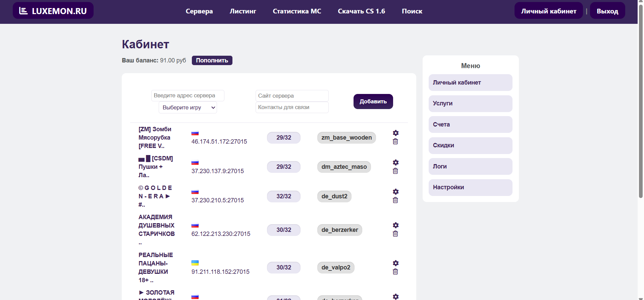Click gear icon for dm_aztec_maso server

tap(395, 162)
